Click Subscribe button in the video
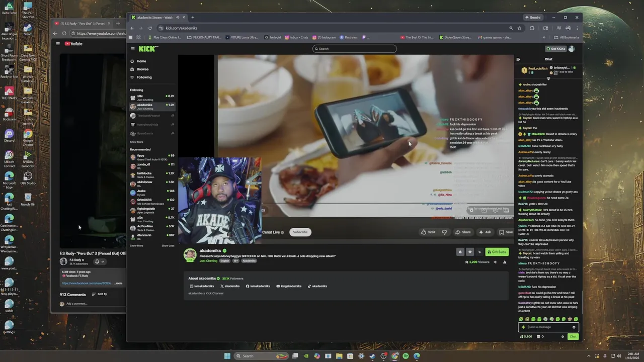The height and width of the screenshot is (362, 644). 300,232
